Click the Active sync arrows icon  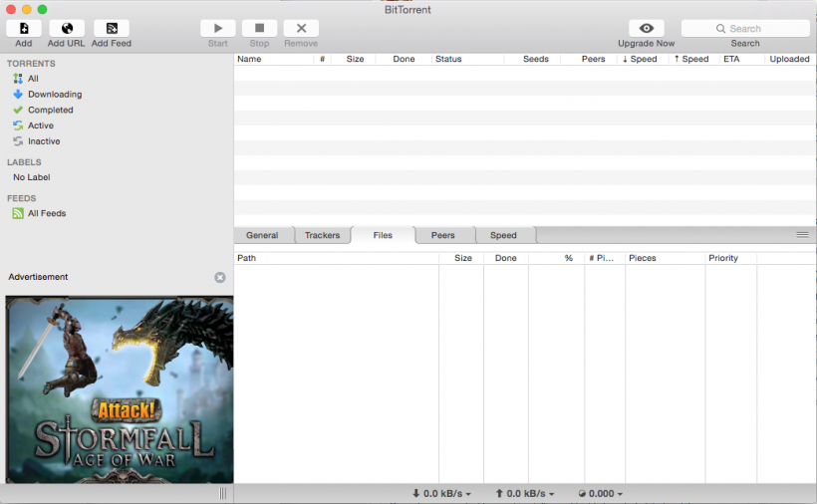pos(18,126)
